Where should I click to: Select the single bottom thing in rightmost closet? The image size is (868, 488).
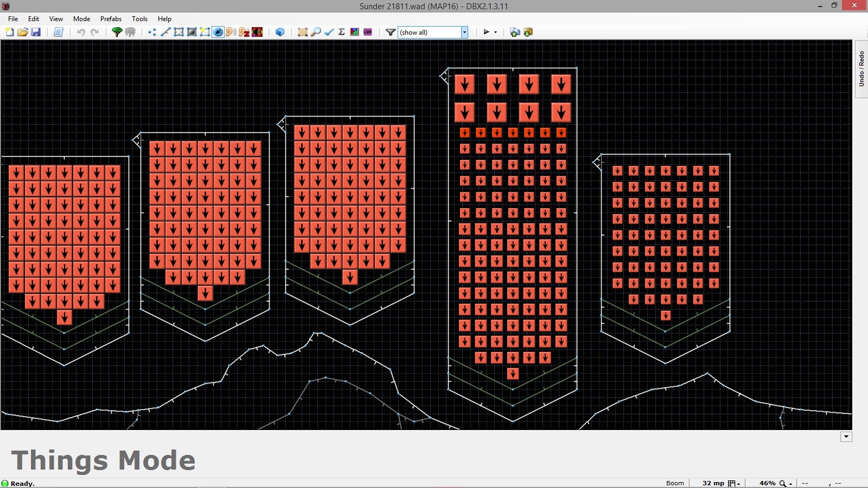click(x=666, y=316)
